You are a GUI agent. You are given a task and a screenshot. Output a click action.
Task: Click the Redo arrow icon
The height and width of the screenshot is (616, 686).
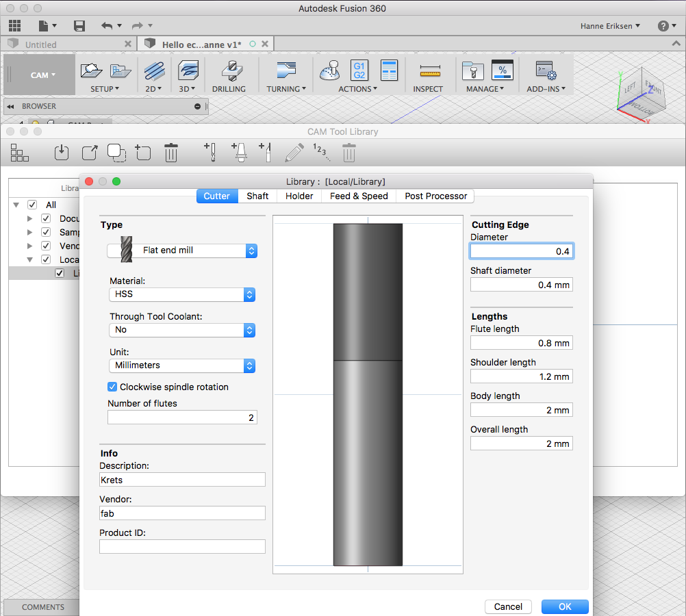[x=138, y=26]
